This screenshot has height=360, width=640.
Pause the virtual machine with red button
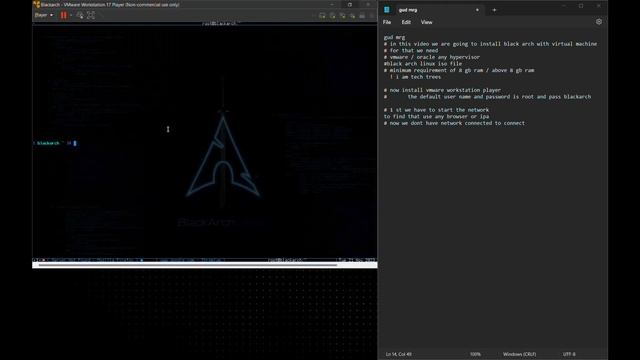coord(64,15)
